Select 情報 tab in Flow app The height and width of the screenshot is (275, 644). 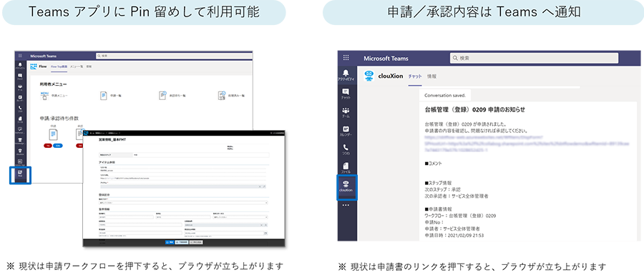[89, 66]
